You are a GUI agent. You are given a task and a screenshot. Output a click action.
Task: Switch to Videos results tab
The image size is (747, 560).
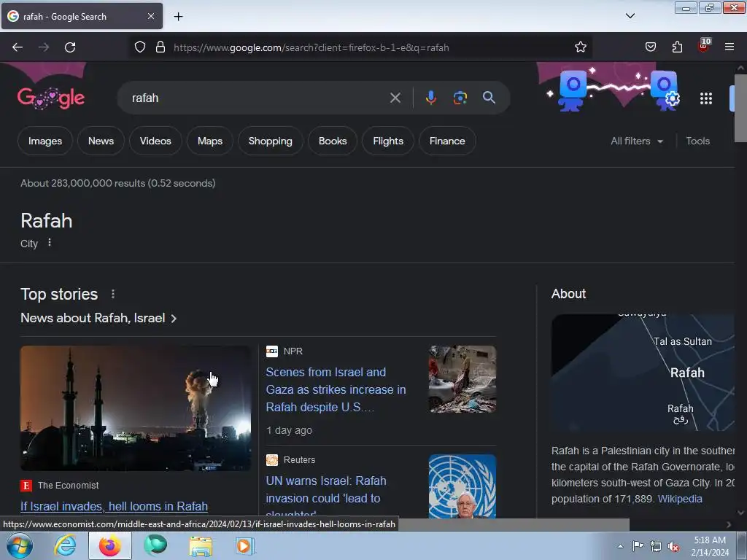155,141
